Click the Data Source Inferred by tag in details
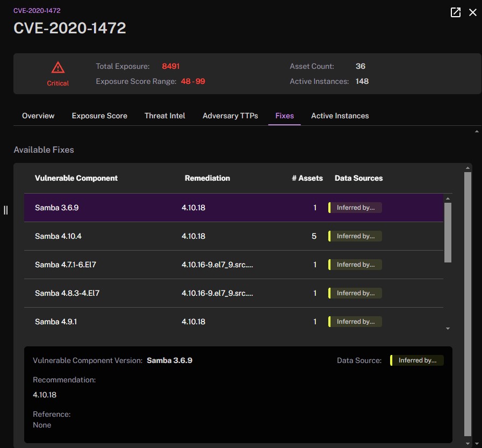The image size is (482, 448). 417,360
